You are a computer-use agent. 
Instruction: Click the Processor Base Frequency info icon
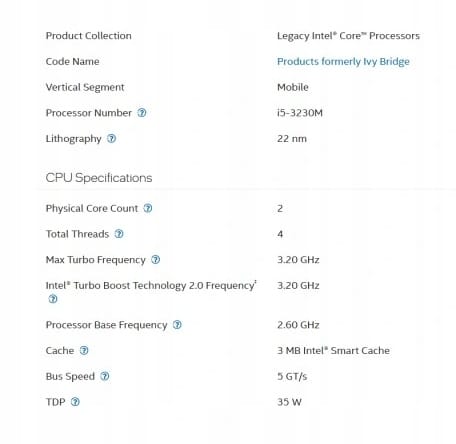[x=177, y=325]
